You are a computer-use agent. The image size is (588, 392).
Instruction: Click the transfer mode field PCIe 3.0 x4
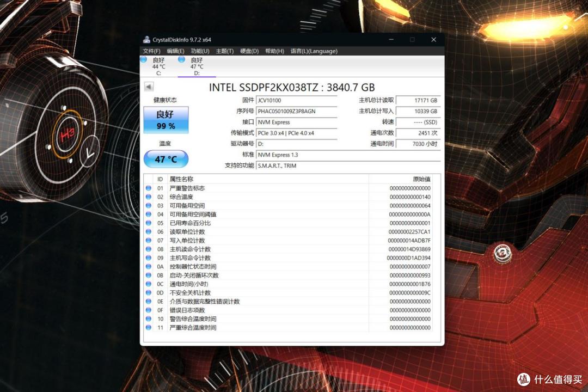pyautogui.click(x=297, y=133)
